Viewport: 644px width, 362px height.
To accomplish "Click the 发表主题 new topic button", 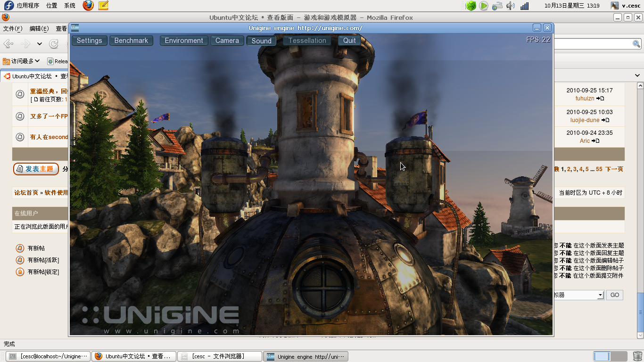I will 36,169.
